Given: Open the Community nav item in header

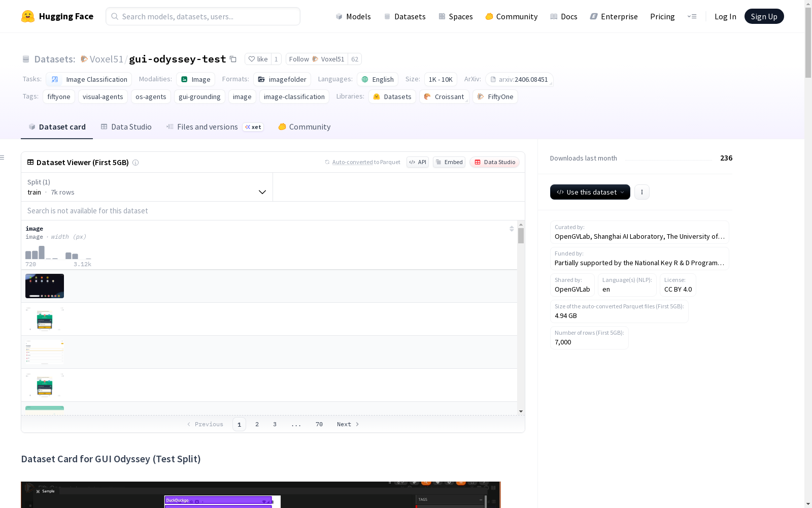Looking at the screenshot, I should (x=512, y=16).
